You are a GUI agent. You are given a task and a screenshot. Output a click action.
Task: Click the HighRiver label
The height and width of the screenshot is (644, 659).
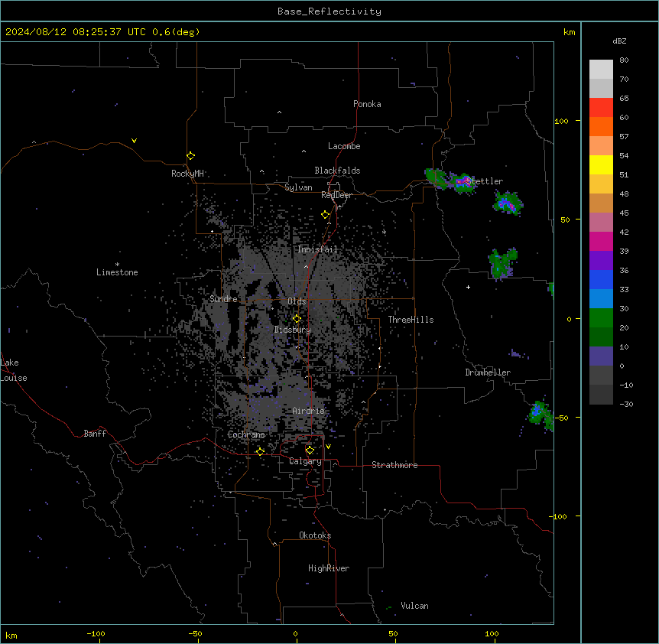(x=329, y=568)
